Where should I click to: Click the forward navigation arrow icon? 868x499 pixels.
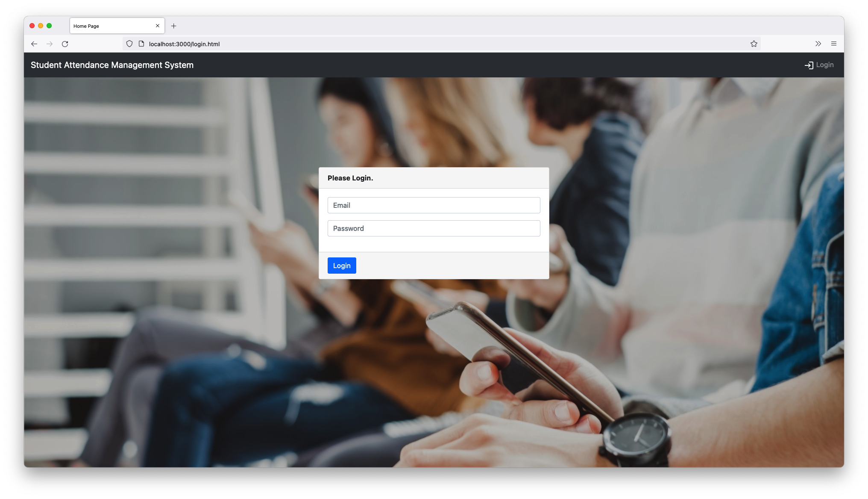coord(50,44)
